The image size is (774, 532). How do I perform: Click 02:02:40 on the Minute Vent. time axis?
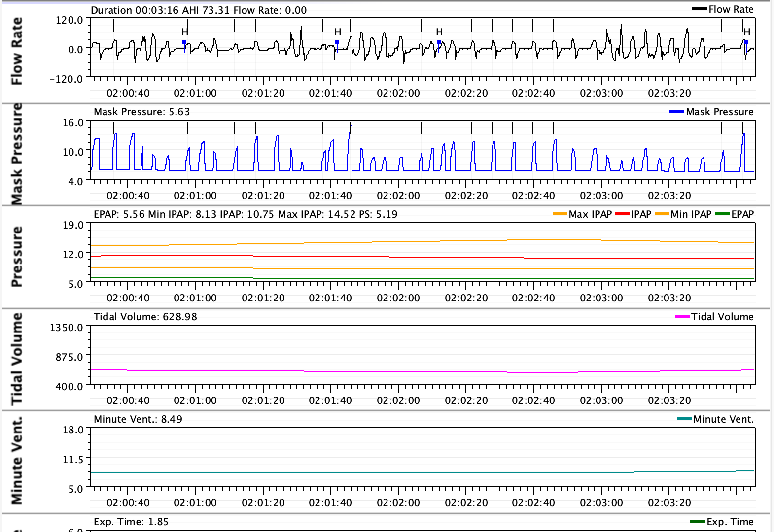533,503
